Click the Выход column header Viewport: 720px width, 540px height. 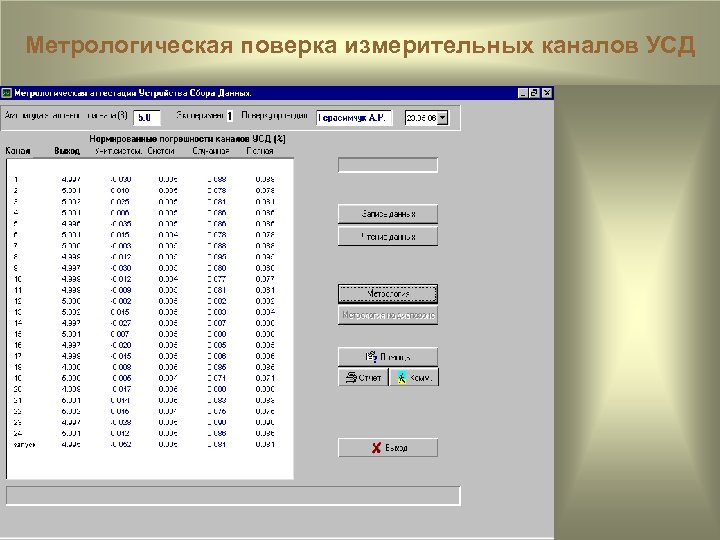[67, 151]
